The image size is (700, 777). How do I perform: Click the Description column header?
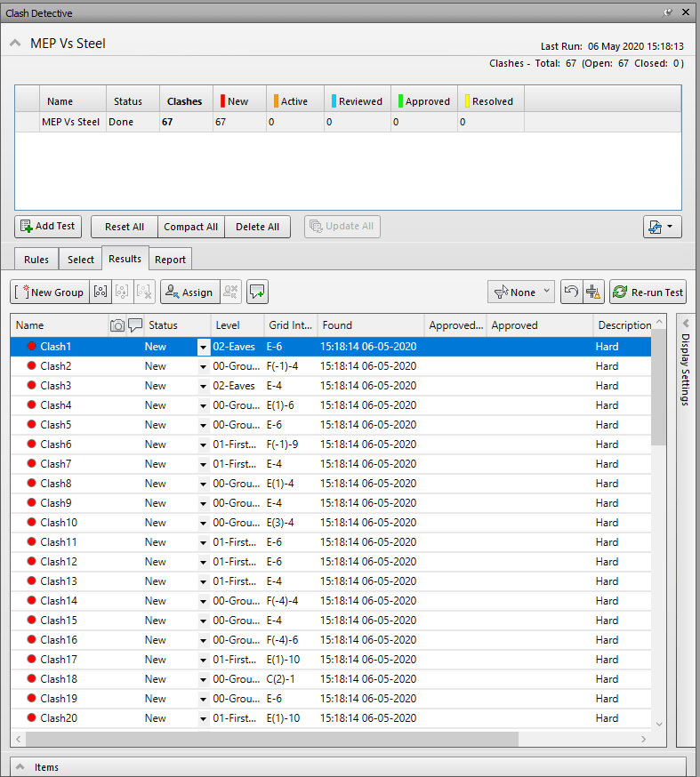[x=624, y=325]
